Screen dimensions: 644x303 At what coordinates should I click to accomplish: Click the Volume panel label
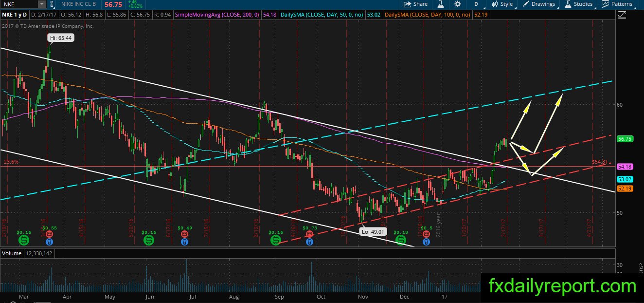tap(11, 253)
